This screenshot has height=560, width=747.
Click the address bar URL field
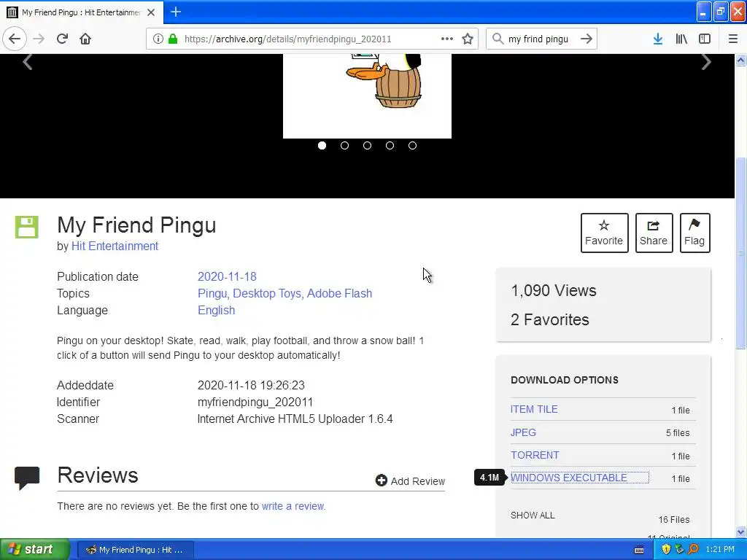[311, 39]
